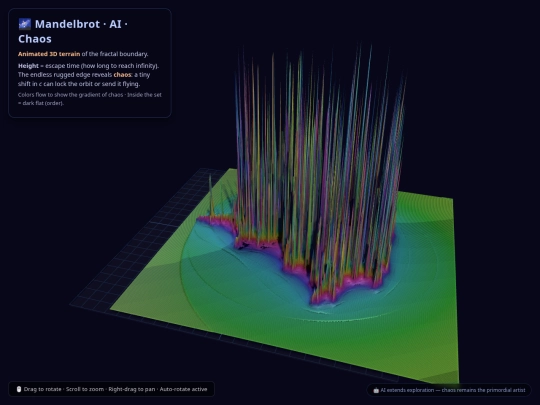Click the 'Mandelbrot · AI · Chaos' heading
The image size is (540, 405).
(73, 31)
